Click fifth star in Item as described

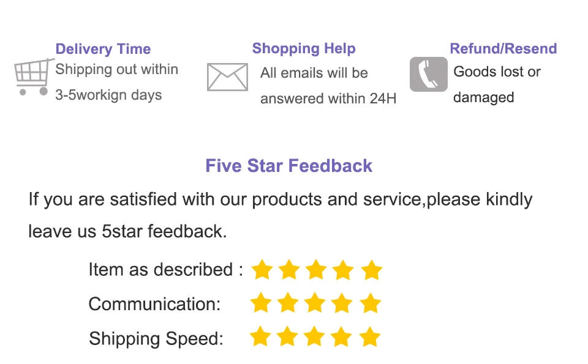pyautogui.click(x=372, y=270)
